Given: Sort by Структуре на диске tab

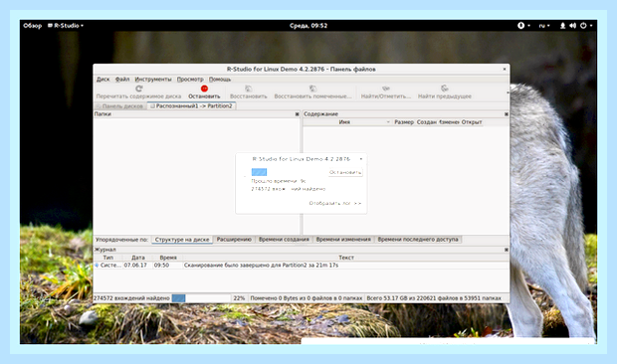Looking at the screenshot, I should [x=182, y=240].
